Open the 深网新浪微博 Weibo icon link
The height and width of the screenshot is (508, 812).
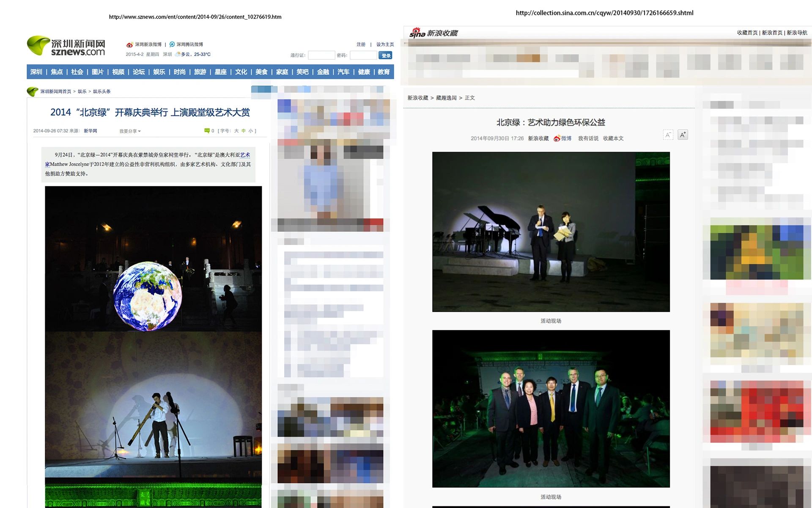point(129,45)
